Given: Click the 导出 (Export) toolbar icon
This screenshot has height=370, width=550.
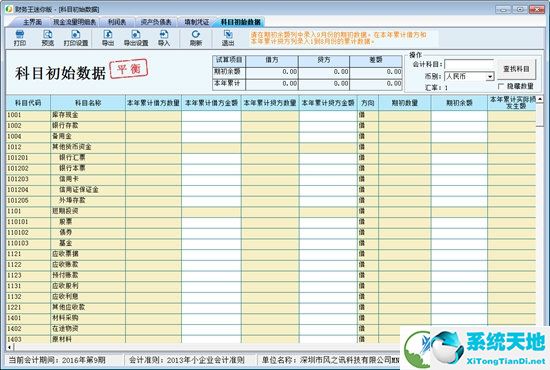Looking at the screenshot, I should (108, 38).
